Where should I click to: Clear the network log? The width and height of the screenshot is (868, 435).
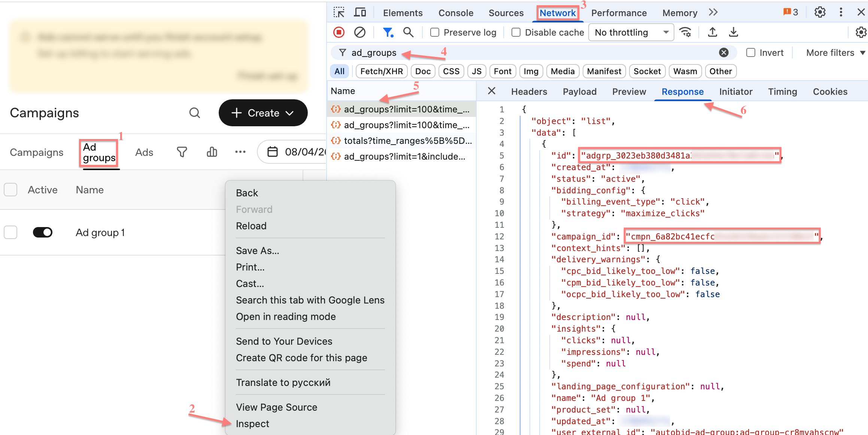point(359,33)
